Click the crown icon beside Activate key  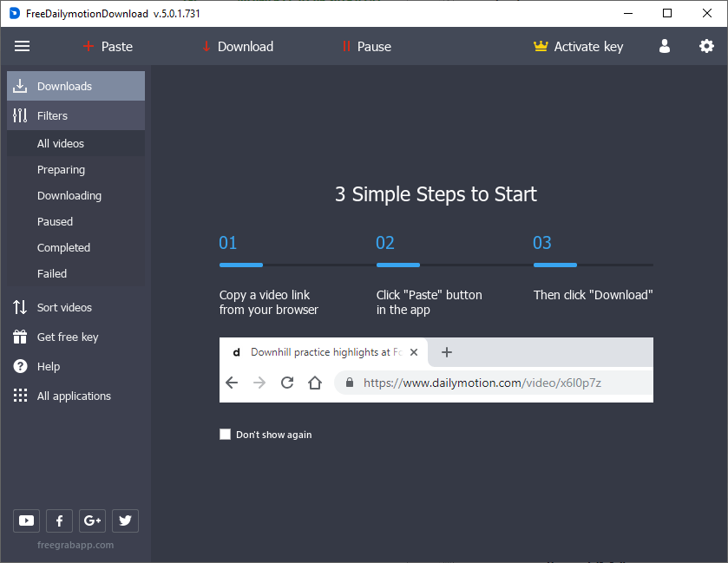[x=541, y=46]
